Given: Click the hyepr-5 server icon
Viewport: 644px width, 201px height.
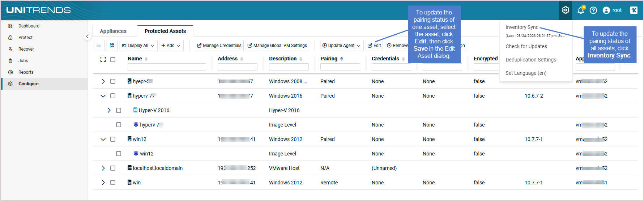Looking at the screenshot, I should [129, 81].
